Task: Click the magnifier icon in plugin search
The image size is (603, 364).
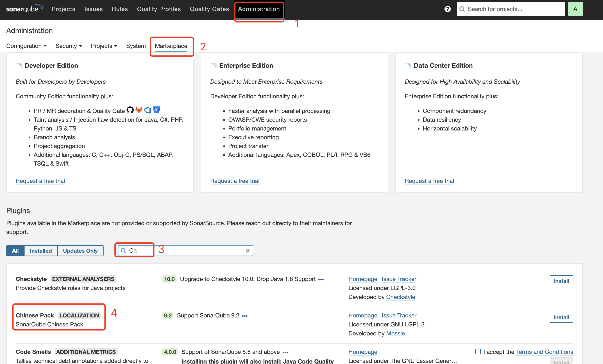Action: click(124, 251)
